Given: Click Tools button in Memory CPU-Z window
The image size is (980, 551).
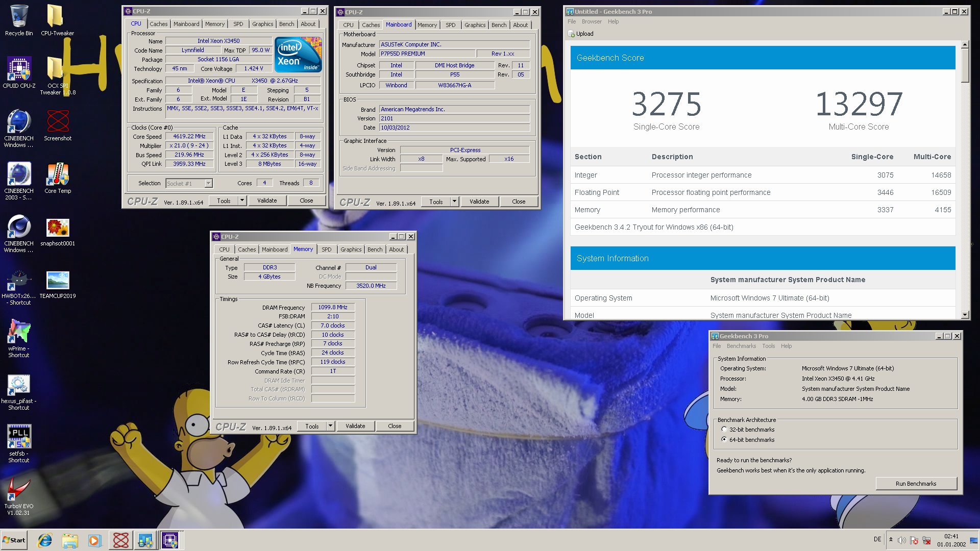Looking at the screenshot, I should (x=312, y=426).
